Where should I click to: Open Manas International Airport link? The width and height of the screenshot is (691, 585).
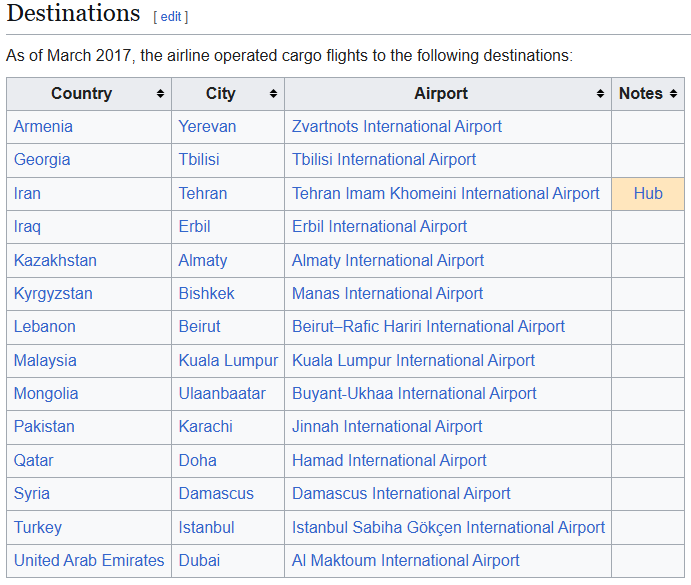coord(387,294)
